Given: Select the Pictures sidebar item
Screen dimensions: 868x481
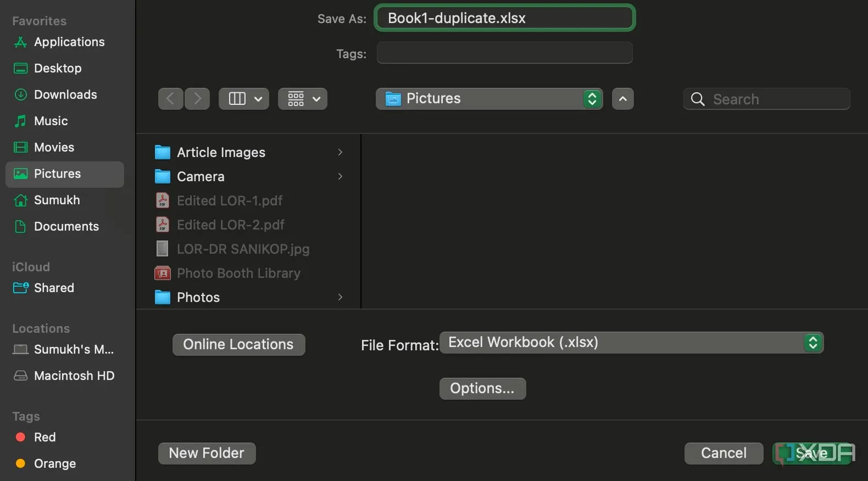Looking at the screenshot, I should [65, 174].
